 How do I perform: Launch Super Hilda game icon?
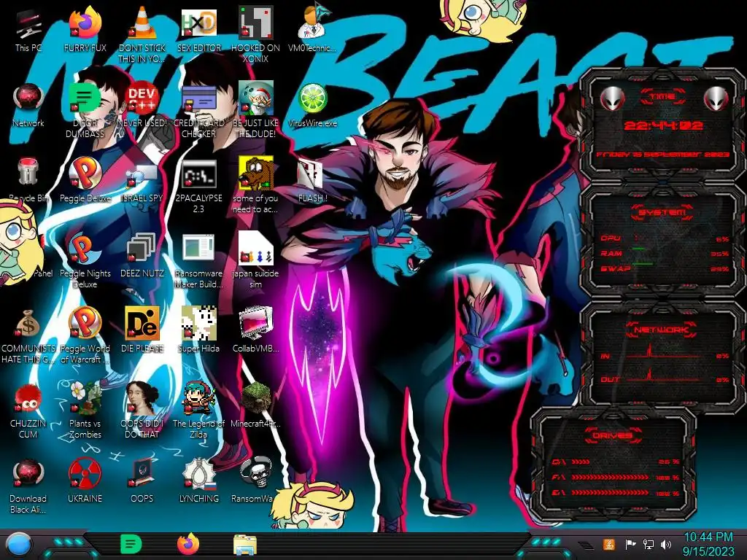coord(198,324)
